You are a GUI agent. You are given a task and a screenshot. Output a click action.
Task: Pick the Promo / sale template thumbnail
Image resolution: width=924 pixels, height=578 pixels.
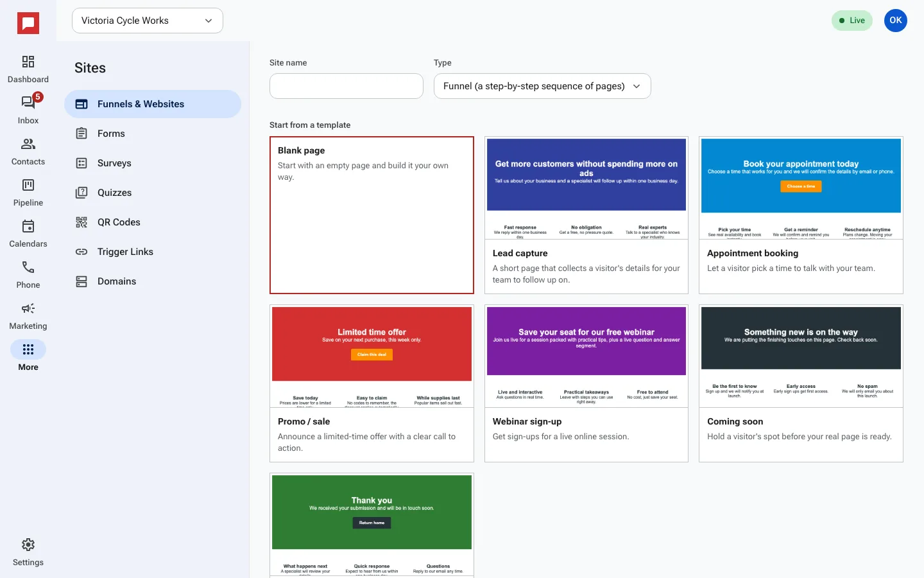[372, 357]
